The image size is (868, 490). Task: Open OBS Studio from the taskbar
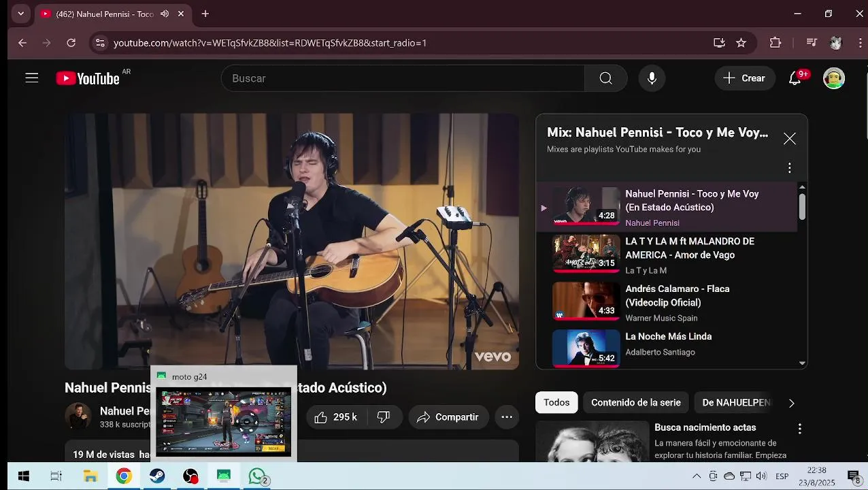point(190,476)
